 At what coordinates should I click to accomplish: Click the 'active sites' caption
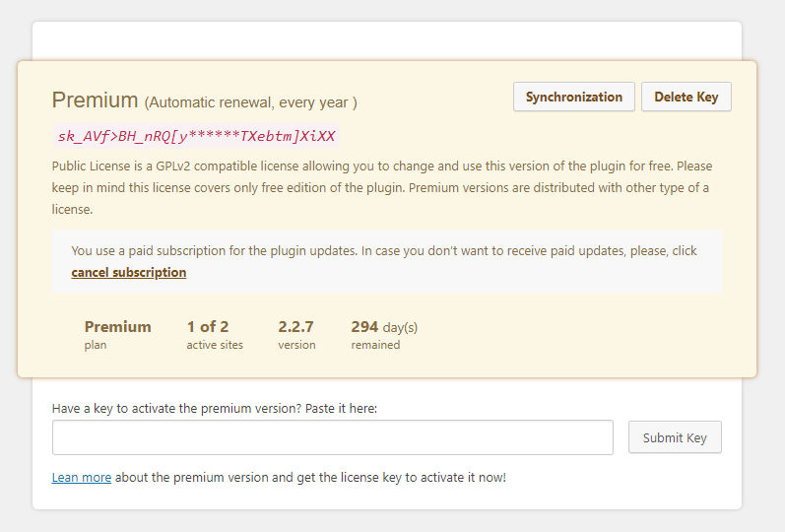coord(215,345)
